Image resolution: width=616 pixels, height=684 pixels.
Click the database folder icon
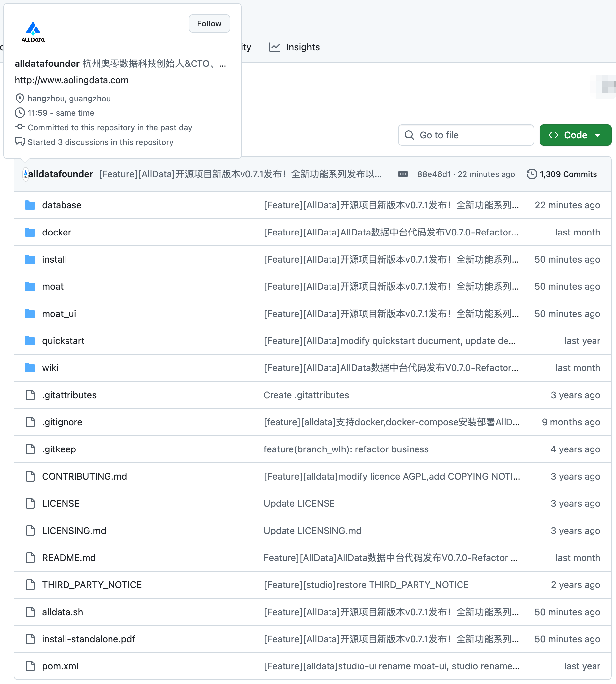pyautogui.click(x=30, y=205)
